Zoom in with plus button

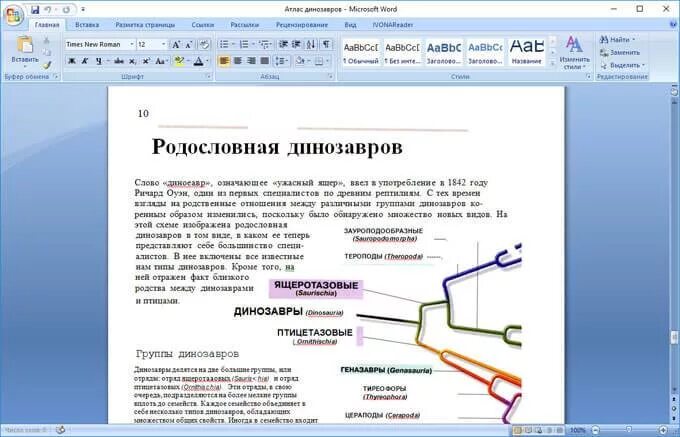663,430
